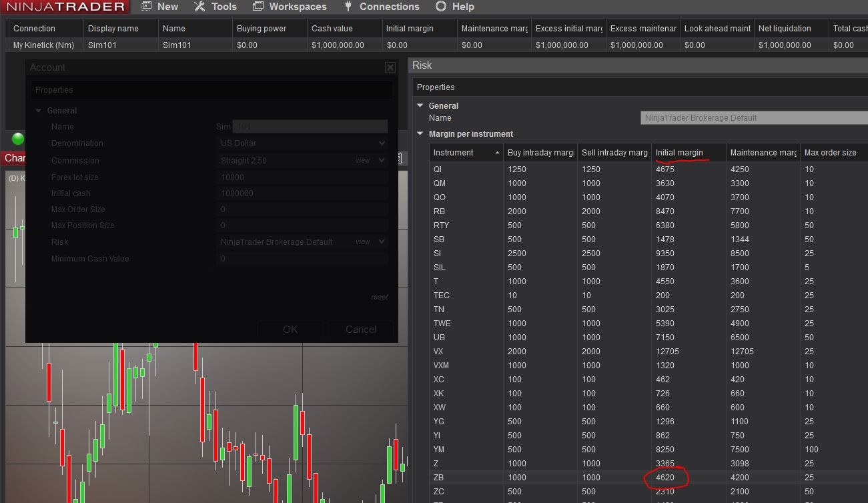This screenshot has width=868, height=503.
Task: Open the Help menu
Action: coord(454,7)
